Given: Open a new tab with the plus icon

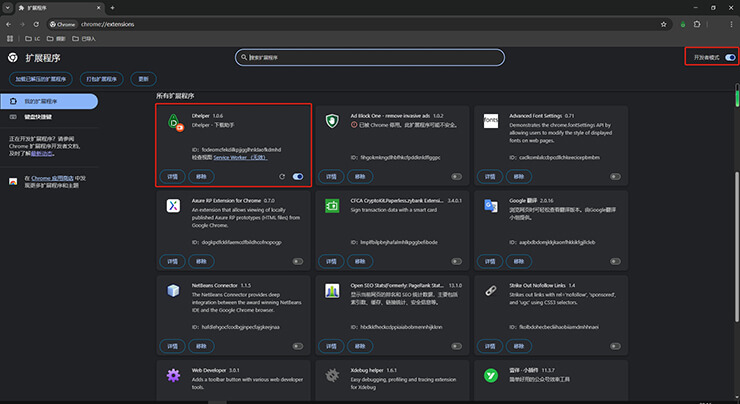Looking at the screenshot, I should tap(112, 8).
